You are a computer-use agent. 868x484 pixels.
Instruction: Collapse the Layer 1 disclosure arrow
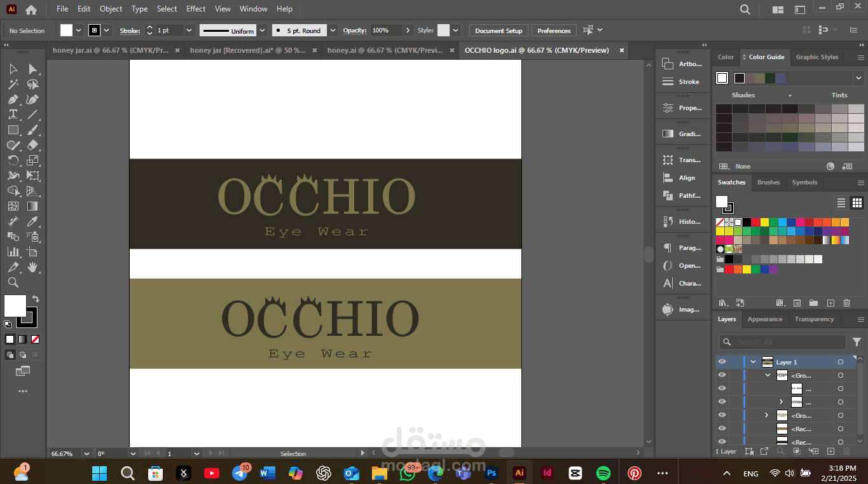click(x=754, y=362)
